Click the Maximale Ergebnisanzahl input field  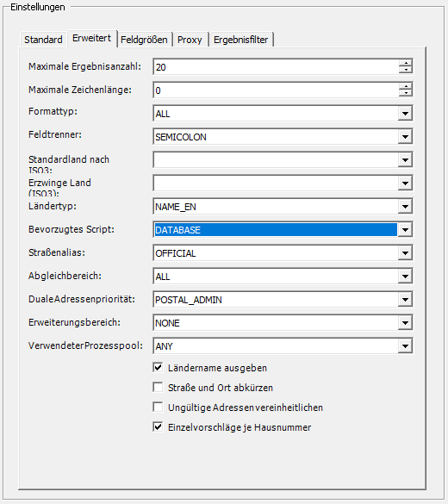click(276, 67)
